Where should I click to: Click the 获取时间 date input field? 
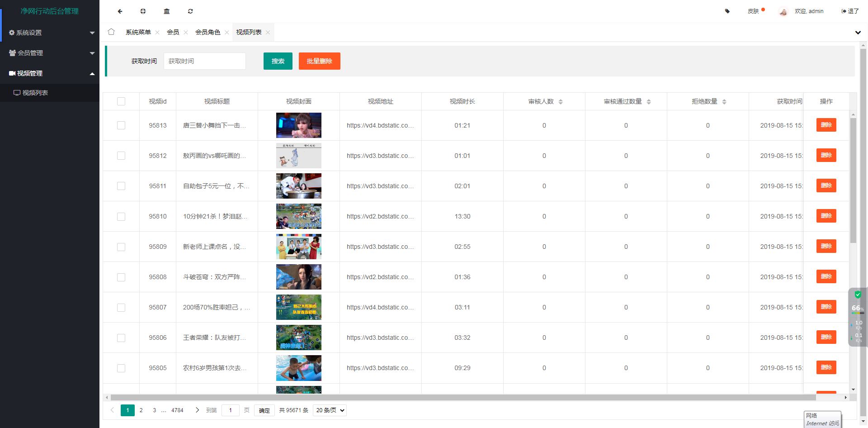205,61
